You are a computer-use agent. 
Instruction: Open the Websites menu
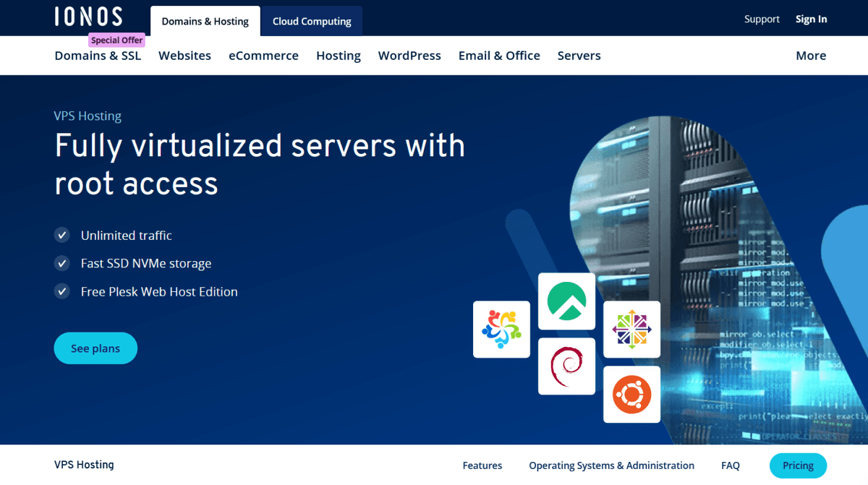184,56
